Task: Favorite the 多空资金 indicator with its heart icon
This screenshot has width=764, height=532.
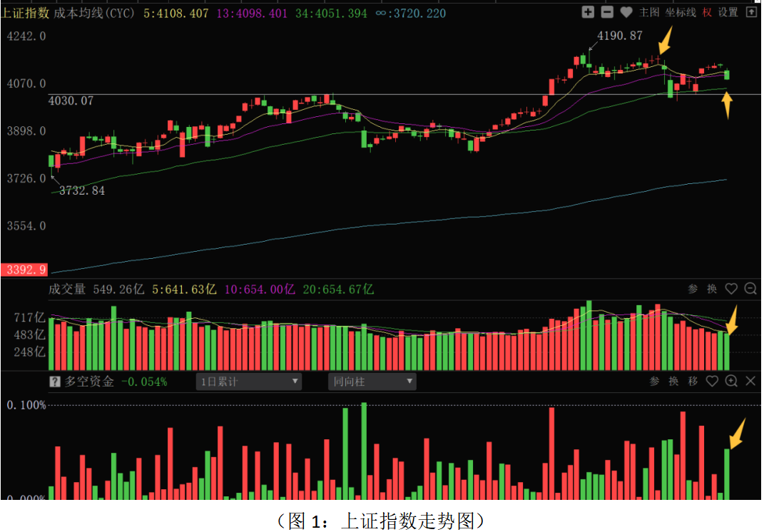Action: coord(712,382)
